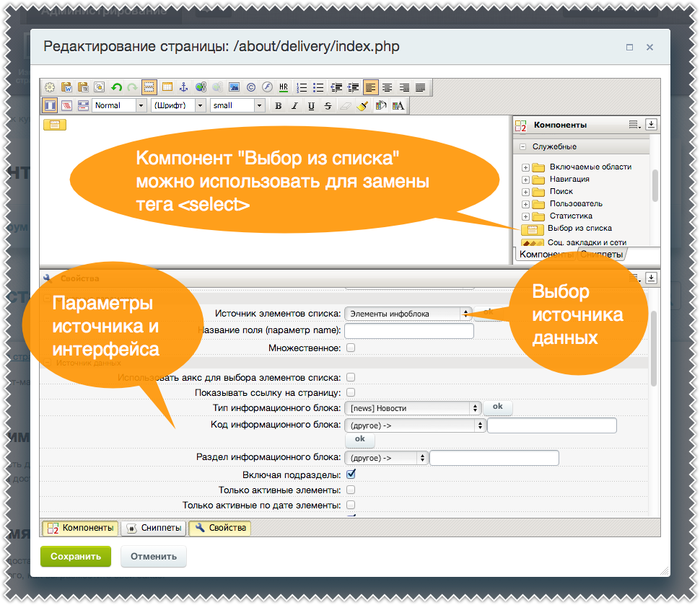Center-align the text
The width and height of the screenshot is (700, 605).
coord(388,87)
